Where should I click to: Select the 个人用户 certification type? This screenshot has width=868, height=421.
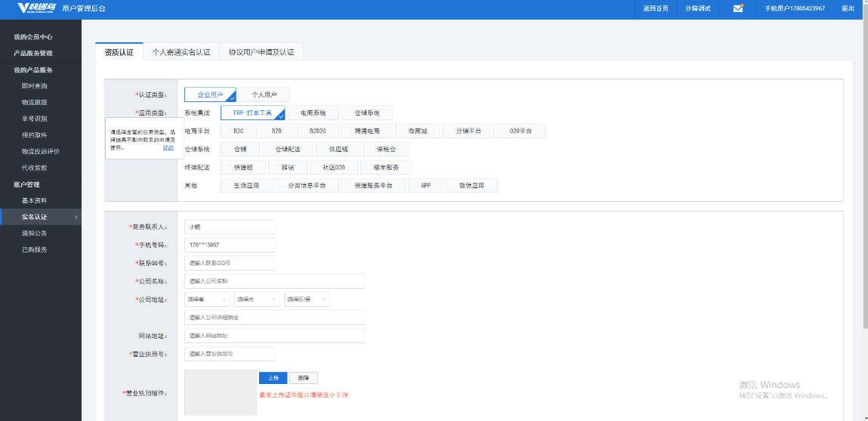(264, 94)
